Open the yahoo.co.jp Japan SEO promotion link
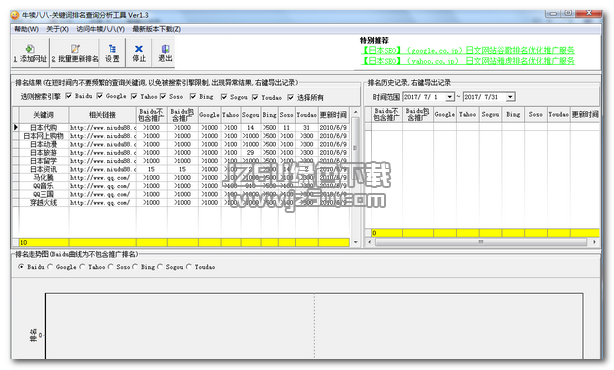This screenshot has height=370, width=614. click(468, 61)
